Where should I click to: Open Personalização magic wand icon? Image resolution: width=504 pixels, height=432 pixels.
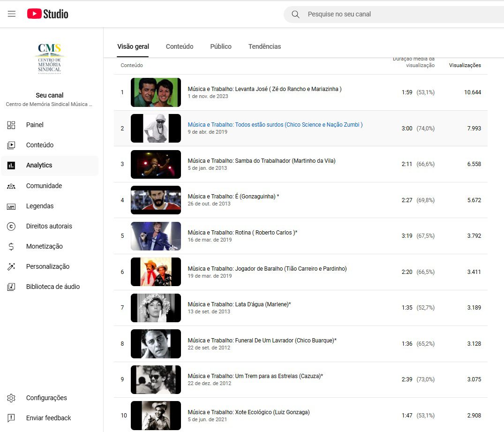(x=11, y=267)
